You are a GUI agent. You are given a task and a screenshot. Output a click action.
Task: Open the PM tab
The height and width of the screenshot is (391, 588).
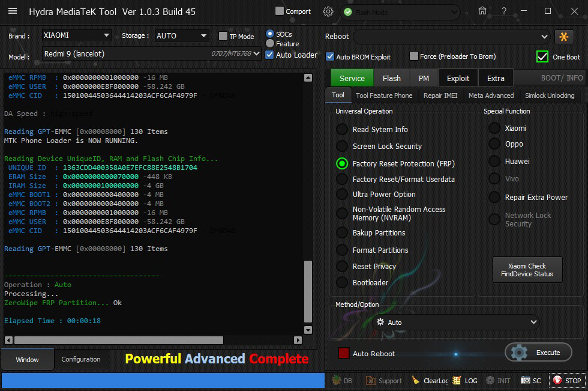[424, 78]
